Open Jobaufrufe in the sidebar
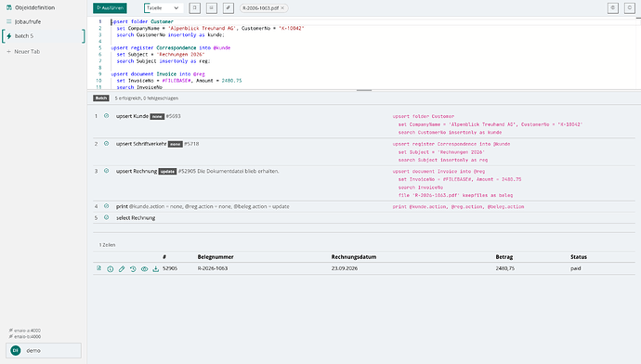641x364 pixels. pyautogui.click(x=28, y=21)
